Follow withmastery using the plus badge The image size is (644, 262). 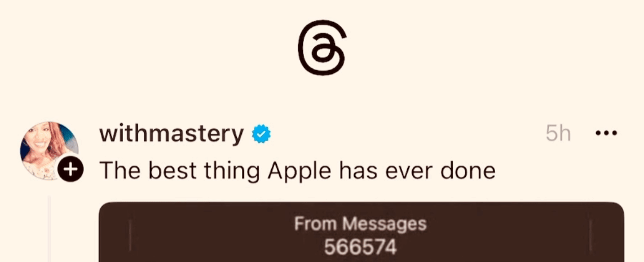pos(70,169)
